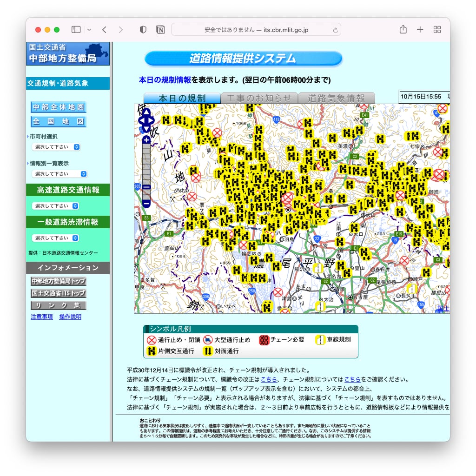Open the 市町村選択 dropdown
The width and height of the screenshot is (476, 476).
coord(56,147)
